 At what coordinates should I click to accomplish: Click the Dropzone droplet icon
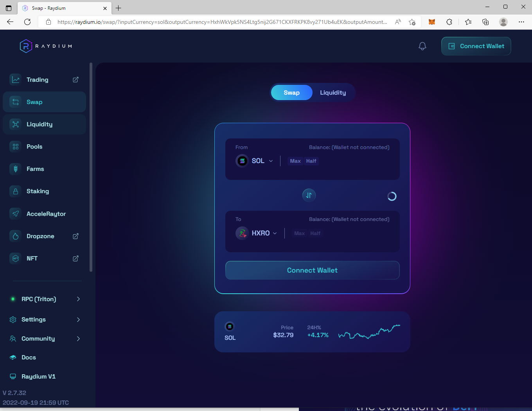[x=16, y=236]
